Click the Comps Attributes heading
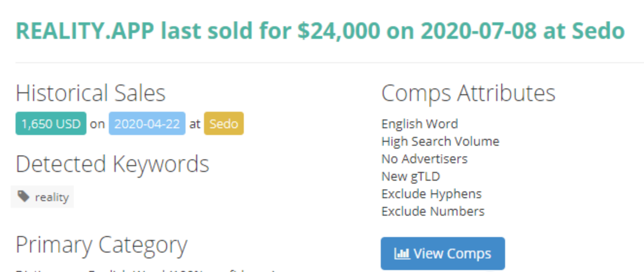 468,93
